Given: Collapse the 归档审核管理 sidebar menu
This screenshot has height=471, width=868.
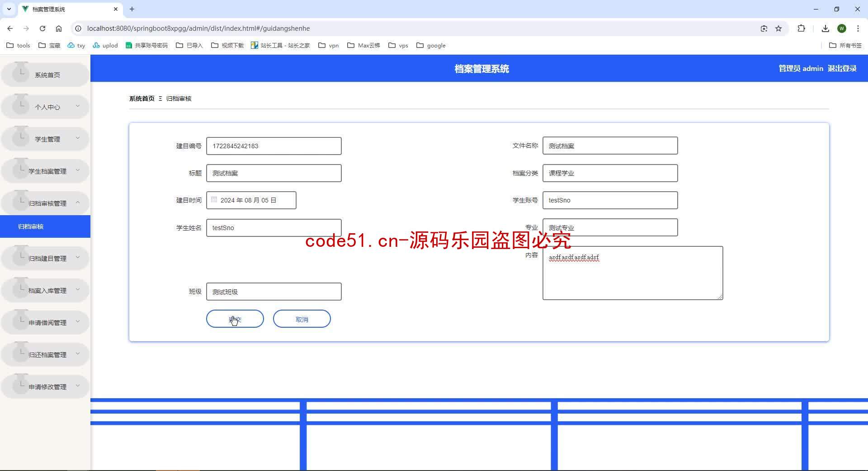Looking at the screenshot, I should pos(45,203).
